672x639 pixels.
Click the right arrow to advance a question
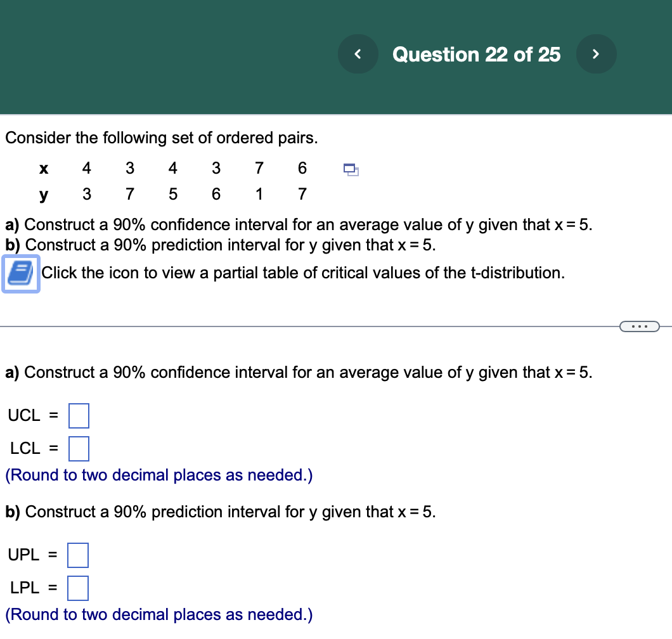pos(595,54)
